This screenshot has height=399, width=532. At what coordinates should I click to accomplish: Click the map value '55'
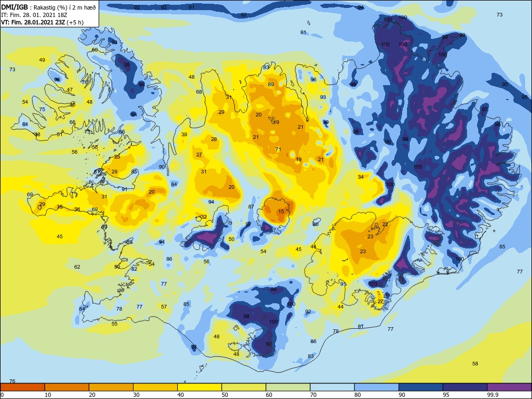click(x=114, y=323)
